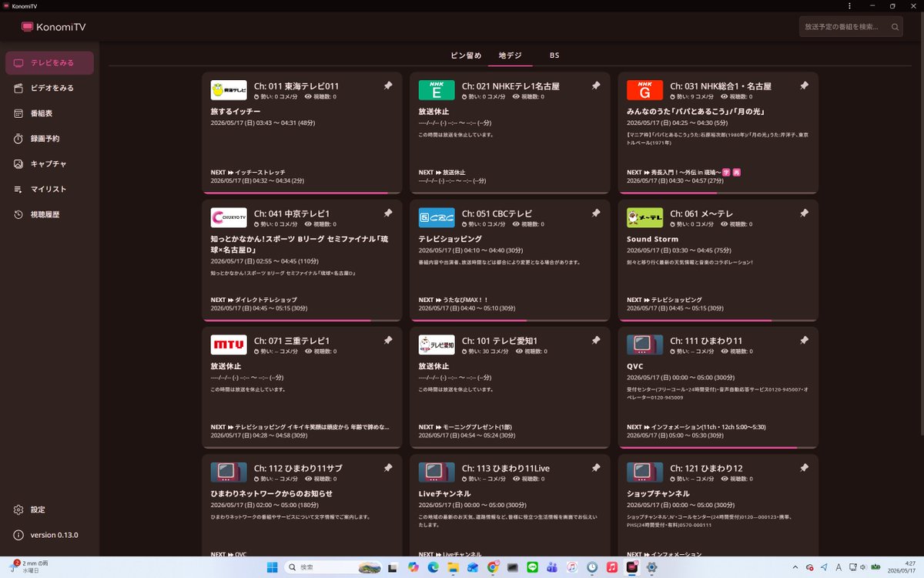The width and height of the screenshot is (924, 578).
Task: Pin channel 112 ひまわり11サブ
Action: pyautogui.click(x=387, y=468)
